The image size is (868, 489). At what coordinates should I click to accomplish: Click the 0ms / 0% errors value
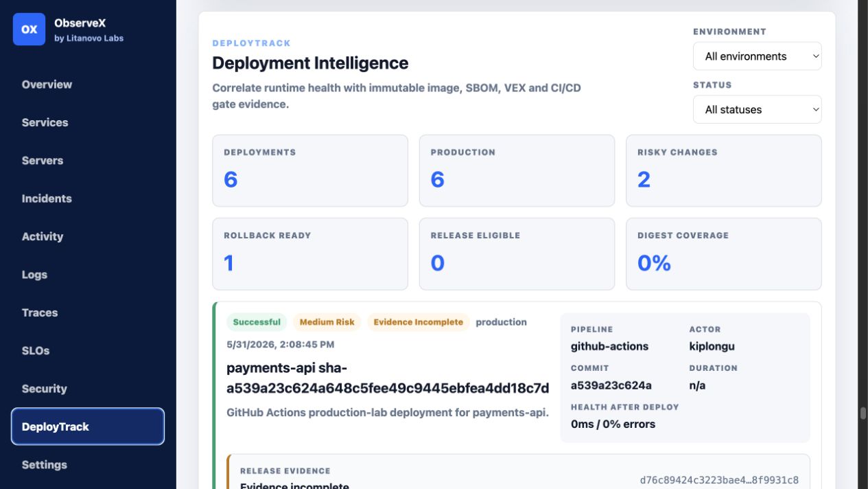(613, 424)
